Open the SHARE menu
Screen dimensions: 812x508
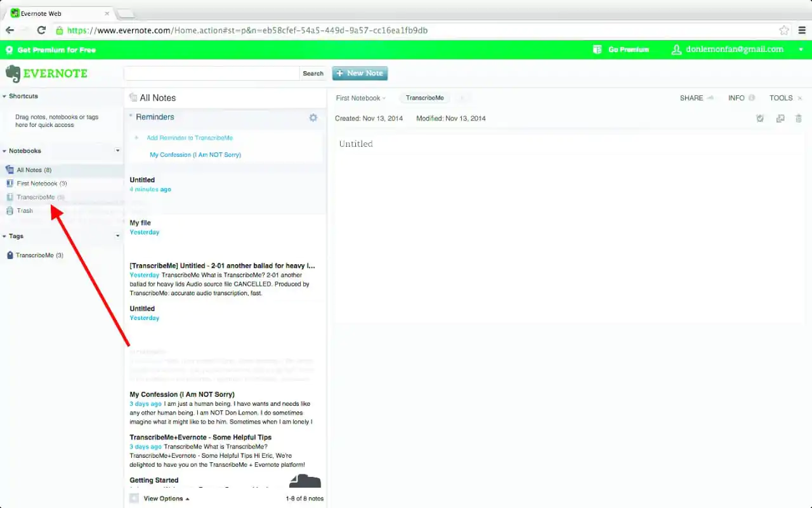(697, 98)
